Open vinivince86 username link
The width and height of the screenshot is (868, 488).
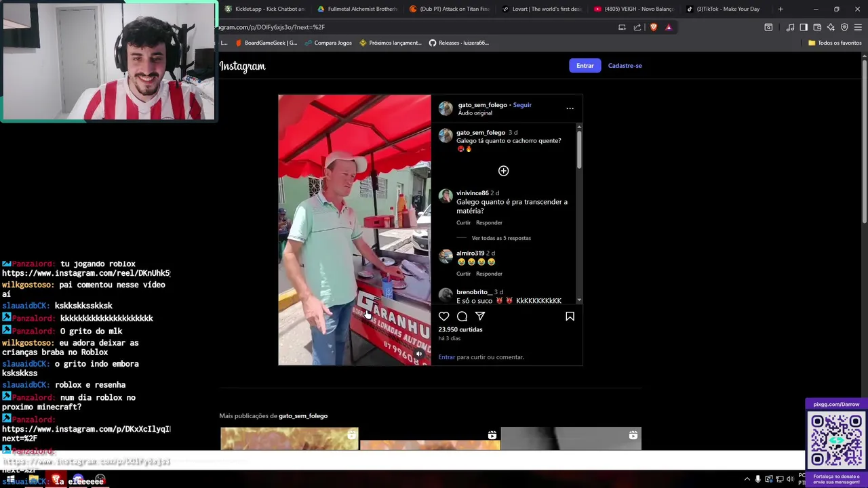pyautogui.click(x=472, y=193)
